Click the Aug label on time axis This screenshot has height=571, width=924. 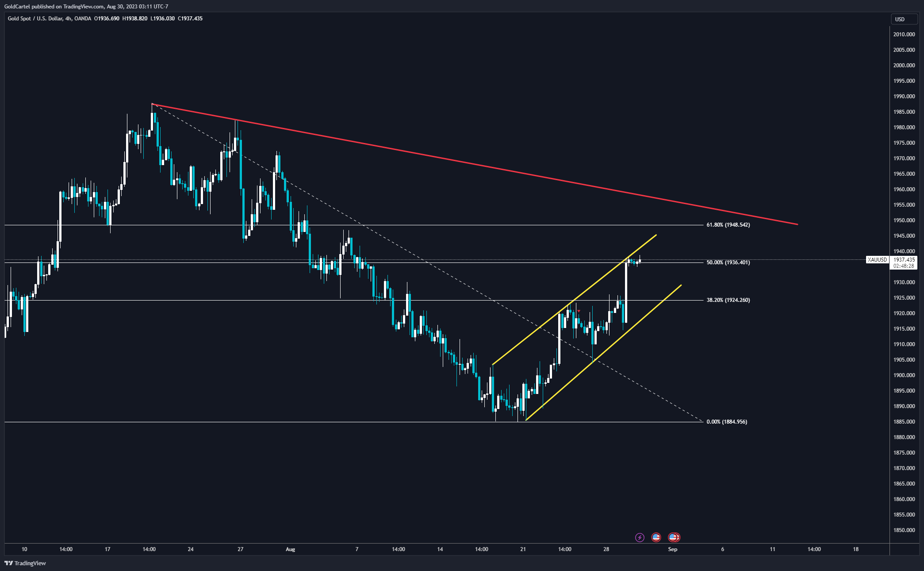pos(290,549)
